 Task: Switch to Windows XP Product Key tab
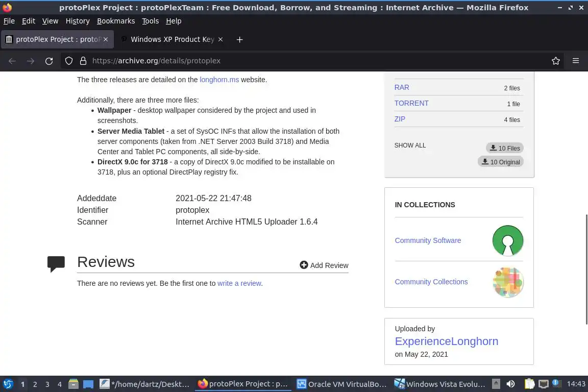click(172, 39)
